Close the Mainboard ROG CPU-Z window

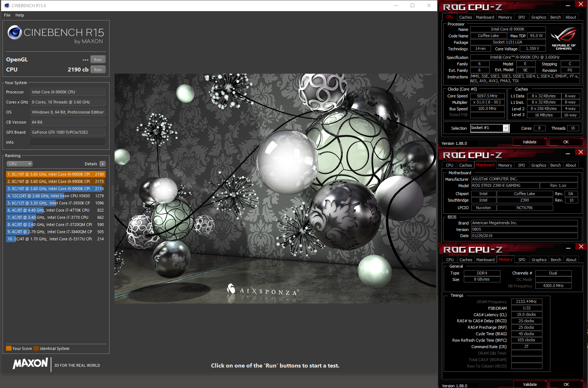(x=581, y=152)
